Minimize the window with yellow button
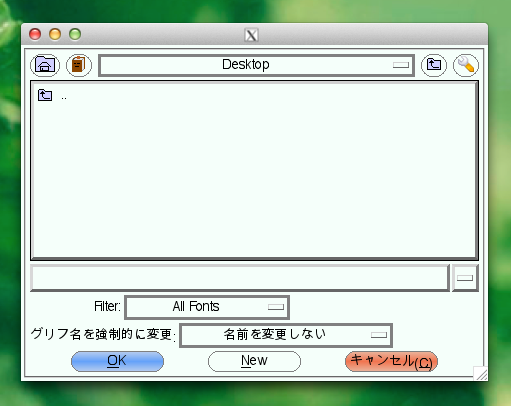The image size is (511, 406). click(55, 34)
